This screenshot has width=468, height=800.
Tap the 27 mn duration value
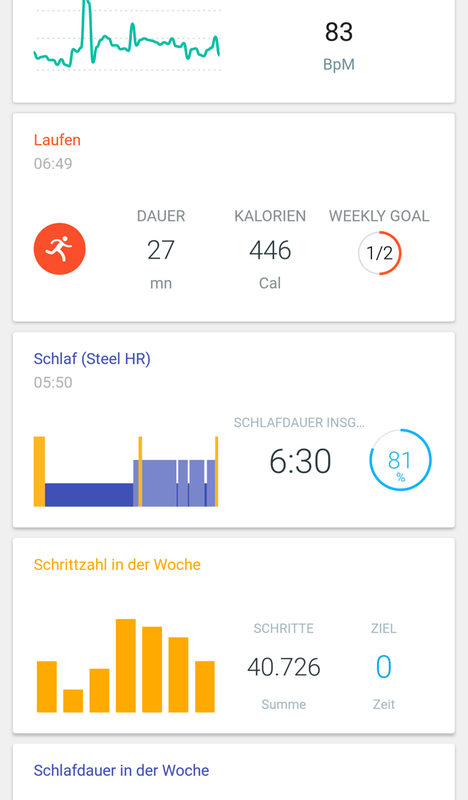(x=161, y=250)
